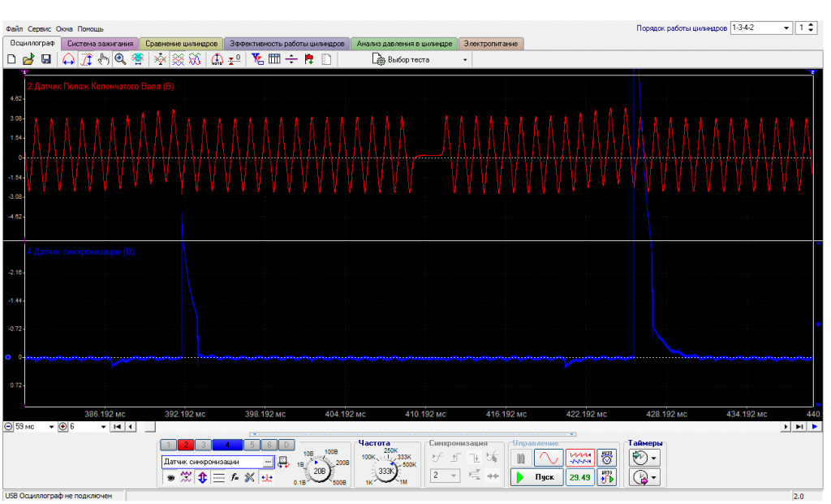
Task: Activate the magnifier zoom tool
Action: (120, 59)
